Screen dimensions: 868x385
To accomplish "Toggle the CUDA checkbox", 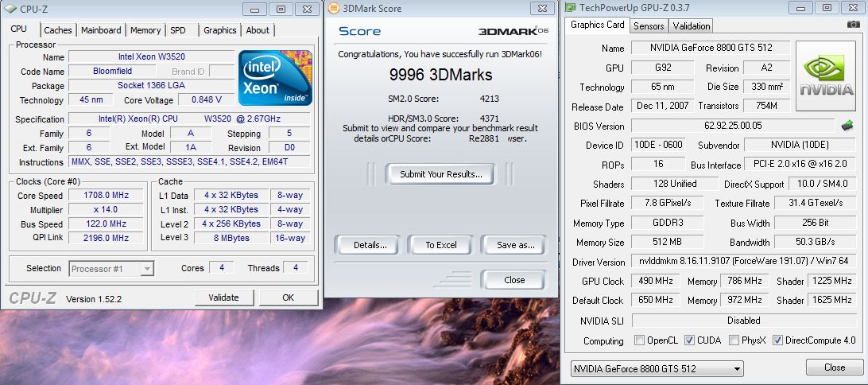I will click(x=689, y=340).
